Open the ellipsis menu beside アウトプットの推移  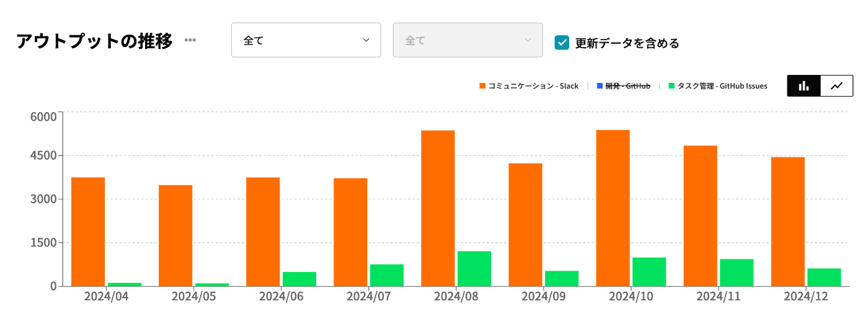[x=190, y=40]
